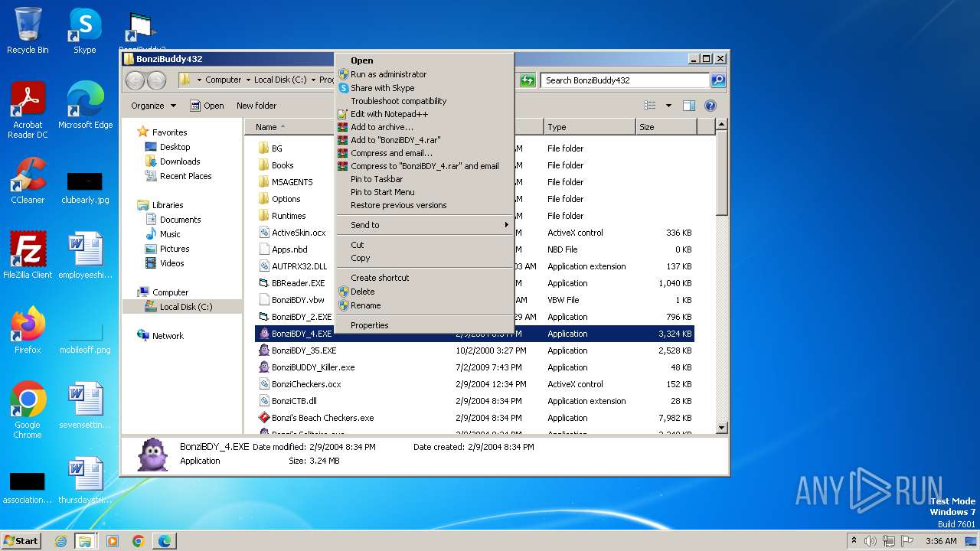980x551 pixels.
Task: Open Acrobat Reader DC desktop shortcut
Action: tap(28, 109)
